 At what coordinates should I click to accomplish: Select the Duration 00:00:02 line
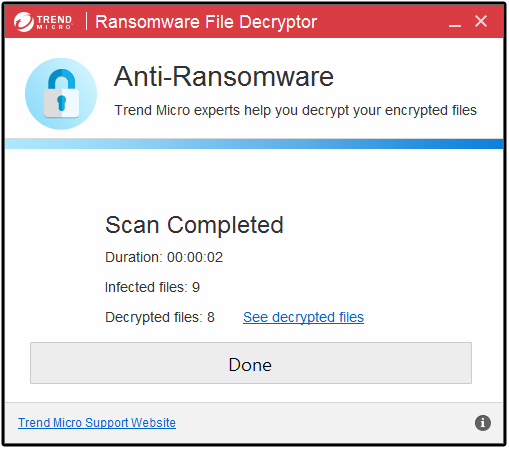tap(164, 257)
